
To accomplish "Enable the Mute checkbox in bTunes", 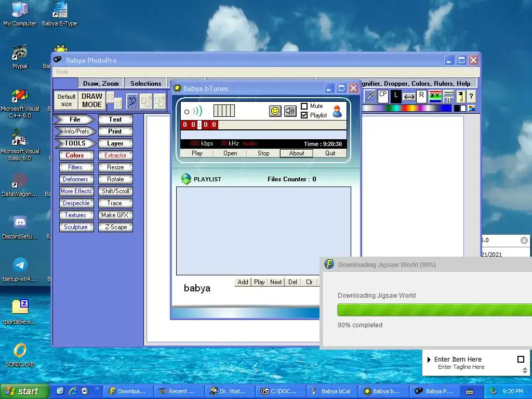I will 304,106.
